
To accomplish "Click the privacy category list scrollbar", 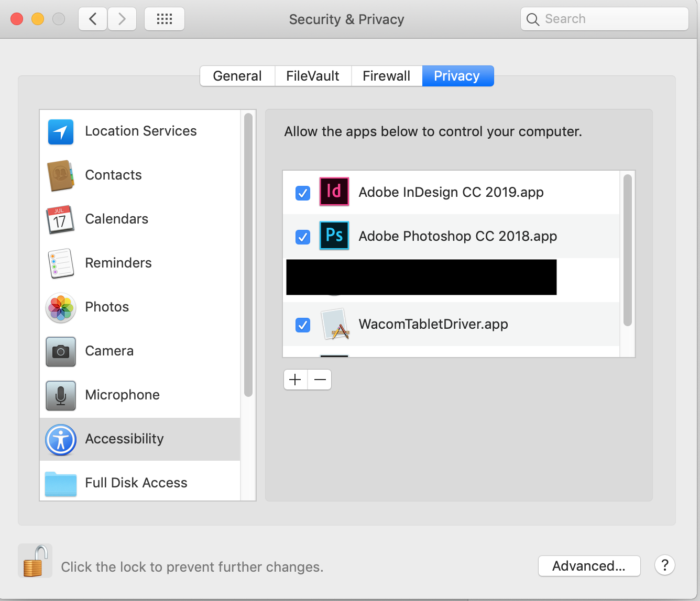I will tap(248, 255).
